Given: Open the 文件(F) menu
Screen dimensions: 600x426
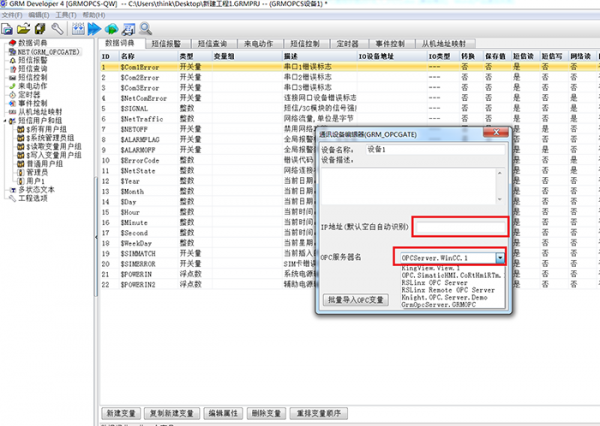Looking at the screenshot, I should [12, 15].
